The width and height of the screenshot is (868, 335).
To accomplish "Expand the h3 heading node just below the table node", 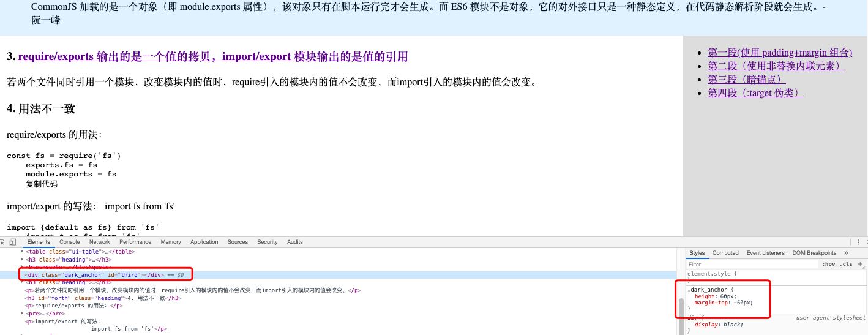I will pyautogui.click(x=23, y=259).
